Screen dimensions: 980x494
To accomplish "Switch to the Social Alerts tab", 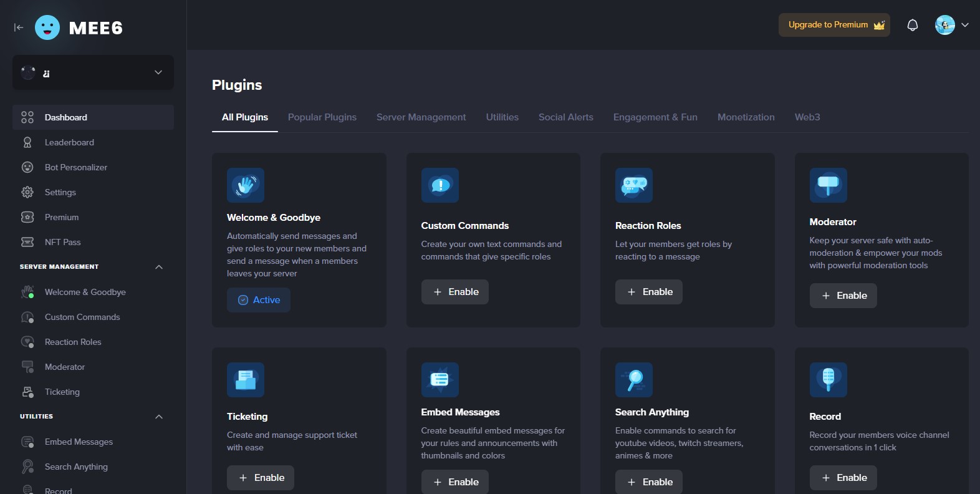I will pyautogui.click(x=565, y=117).
